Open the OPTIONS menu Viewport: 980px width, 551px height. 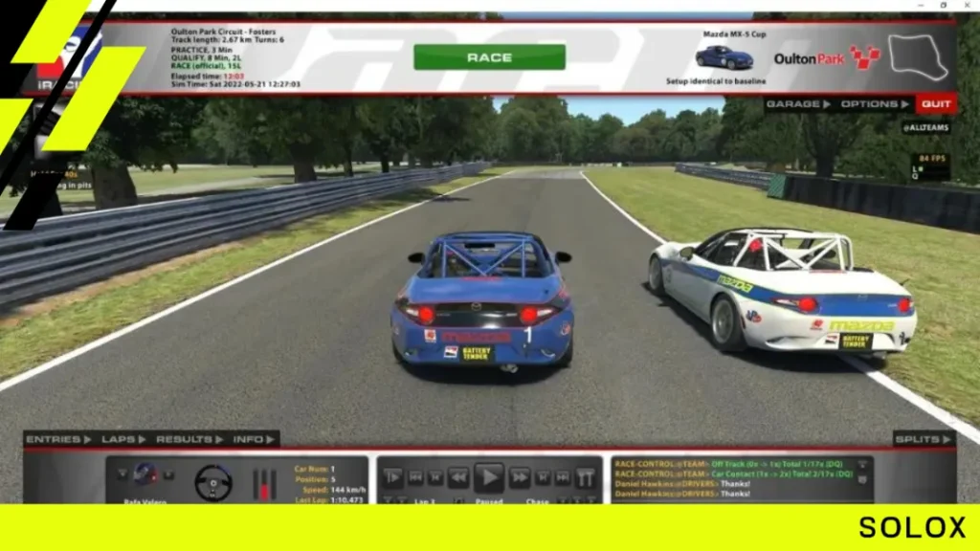875,104
